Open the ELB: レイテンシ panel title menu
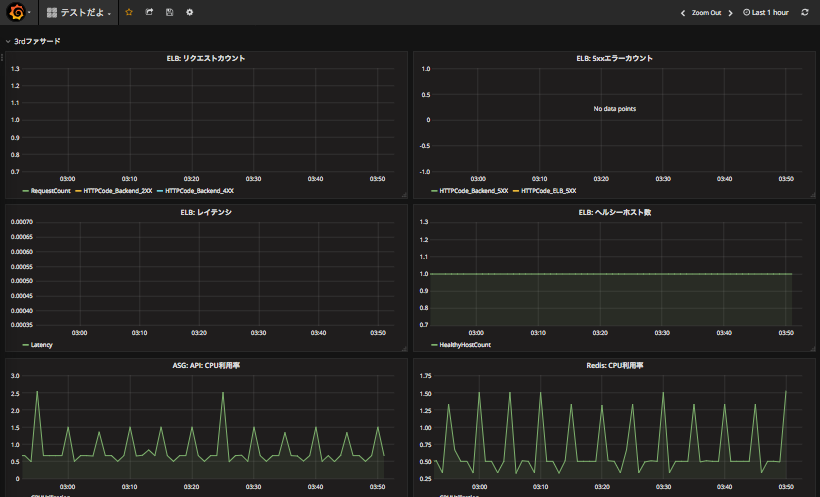 click(x=206, y=212)
